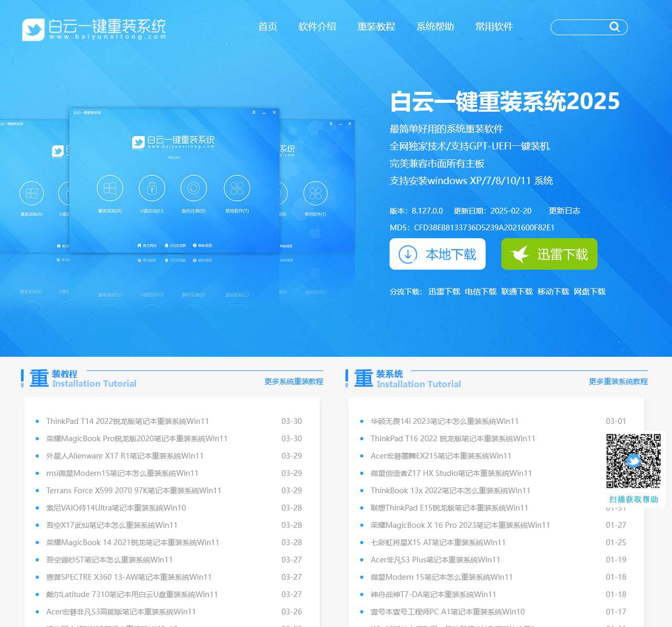Screen dimensions: 672x627
Task: Open Acer非凡S3 Plus article
Action: tap(435, 560)
